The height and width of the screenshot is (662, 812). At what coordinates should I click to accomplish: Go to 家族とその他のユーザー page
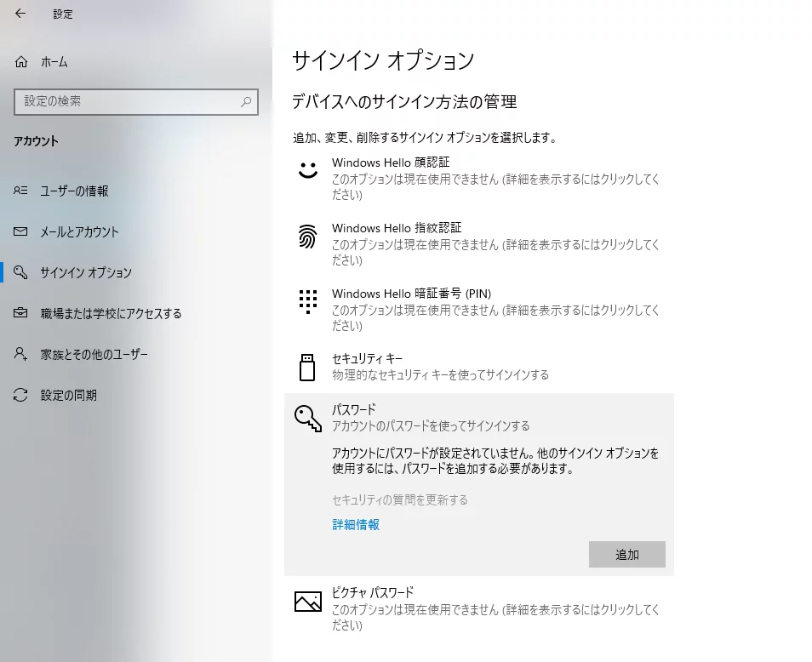click(x=94, y=355)
